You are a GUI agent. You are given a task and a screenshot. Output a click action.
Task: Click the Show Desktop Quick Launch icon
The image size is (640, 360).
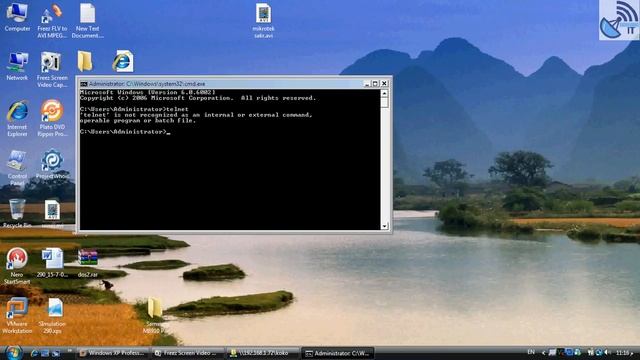pos(45,353)
